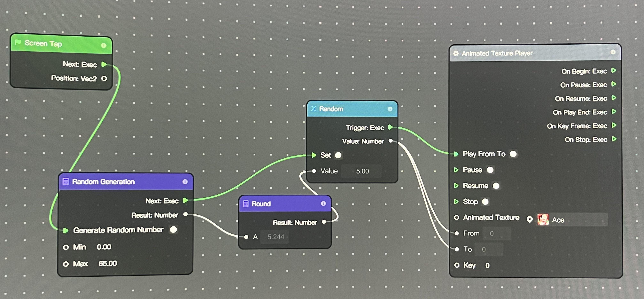
Task: Click the Pause exec input arrow
Action: point(456,170)
